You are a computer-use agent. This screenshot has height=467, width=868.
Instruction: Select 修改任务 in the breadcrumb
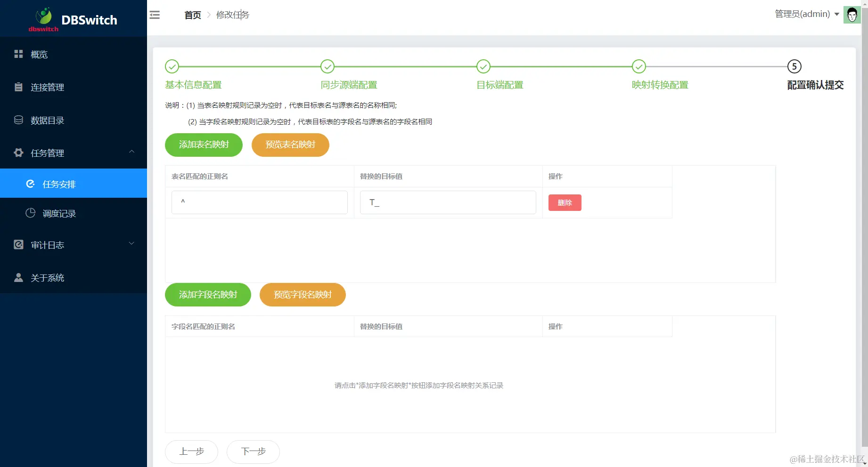pyautogui.click(x=233, y=15)
